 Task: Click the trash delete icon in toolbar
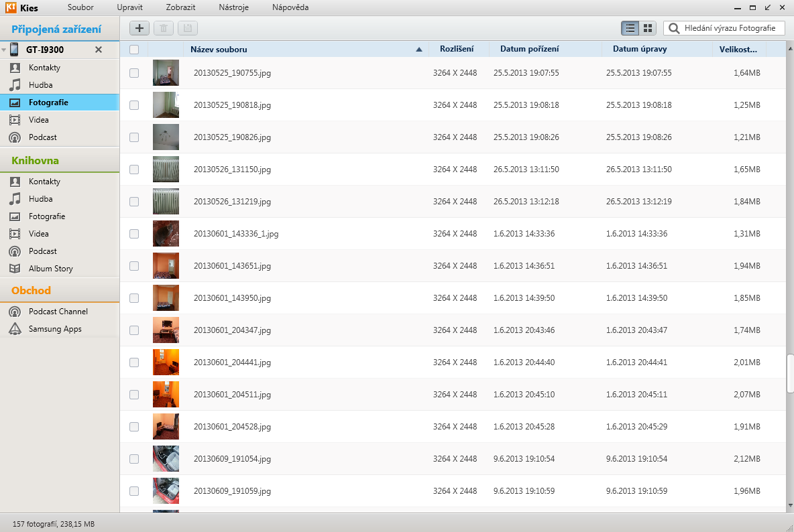pos(164,28)
